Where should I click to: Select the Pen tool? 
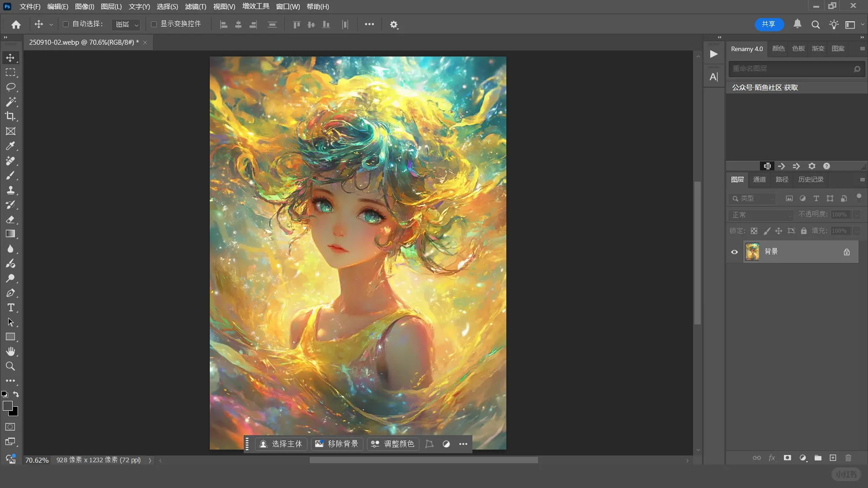click(10, 293)
